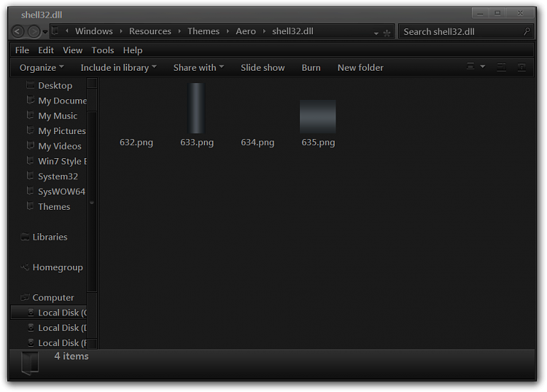Open the Help menu

[x=133, y=50]
